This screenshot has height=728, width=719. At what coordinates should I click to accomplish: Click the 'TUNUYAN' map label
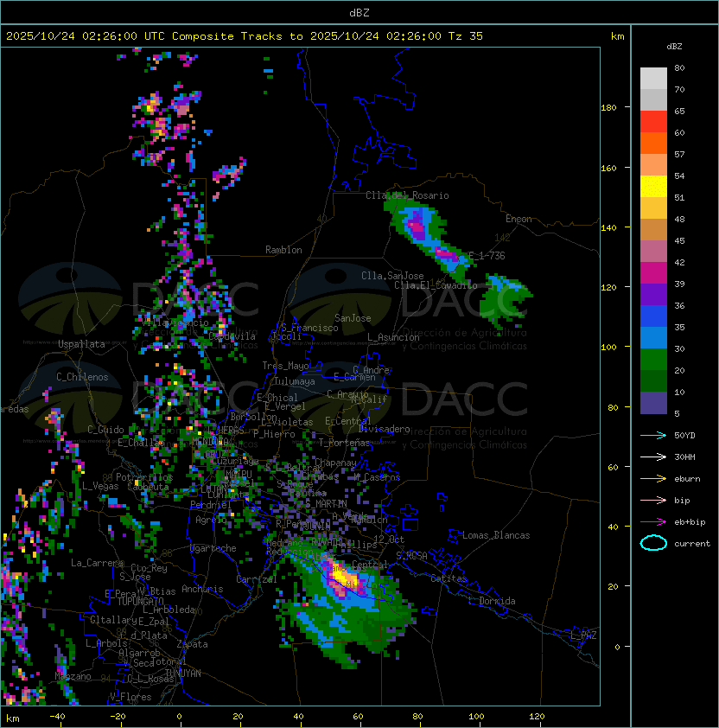pyautogui.click(x=183, y=674)
